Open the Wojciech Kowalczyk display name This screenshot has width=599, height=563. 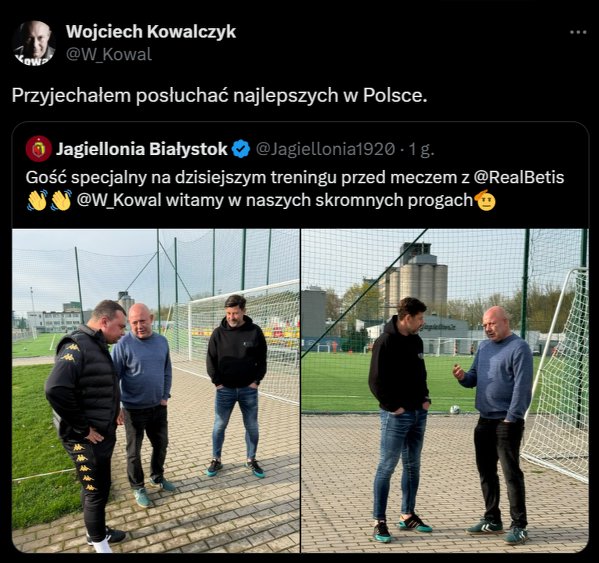click(x=151, y=31)
